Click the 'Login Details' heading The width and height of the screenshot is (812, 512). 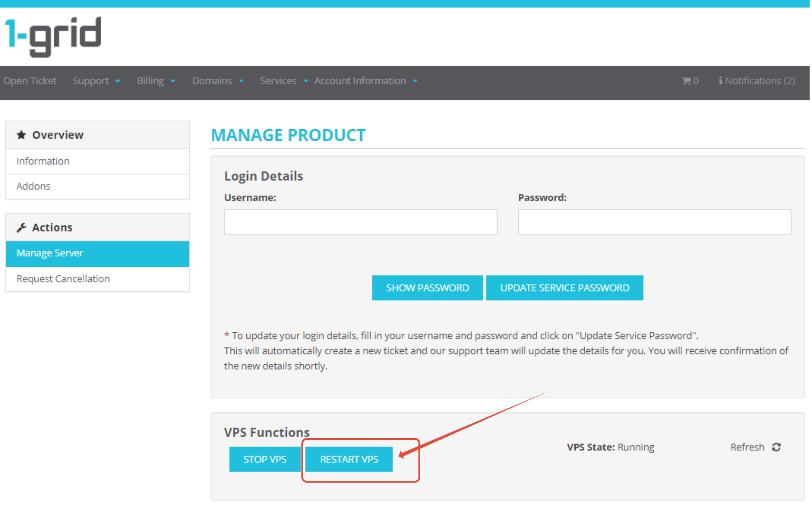(263, 176)
